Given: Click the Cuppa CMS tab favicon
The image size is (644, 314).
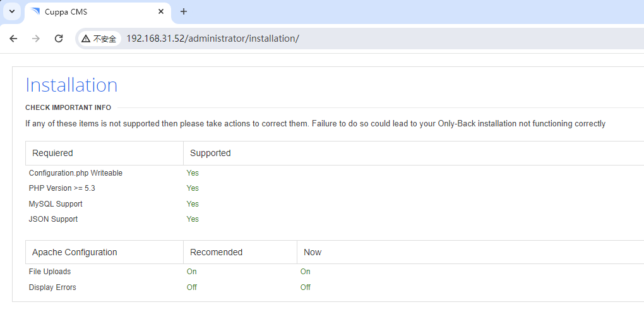Looking at the screenshot, I should [x=35, y=11].
